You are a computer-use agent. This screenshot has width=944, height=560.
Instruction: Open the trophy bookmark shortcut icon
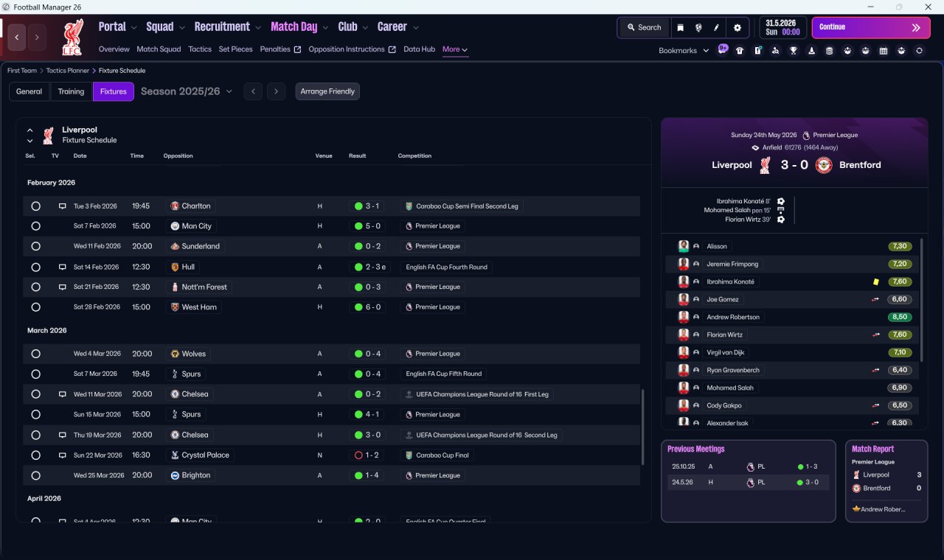tap(794, 51)
